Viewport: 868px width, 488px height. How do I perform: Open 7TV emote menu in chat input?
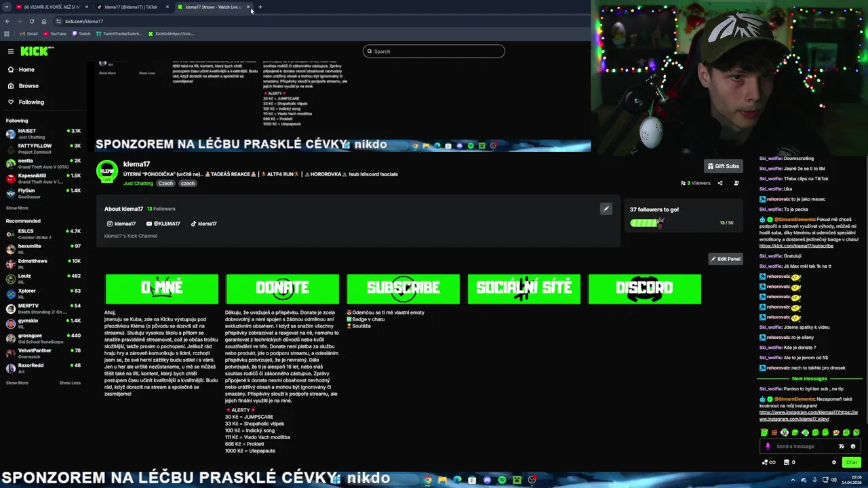click(x=842, y=447)
